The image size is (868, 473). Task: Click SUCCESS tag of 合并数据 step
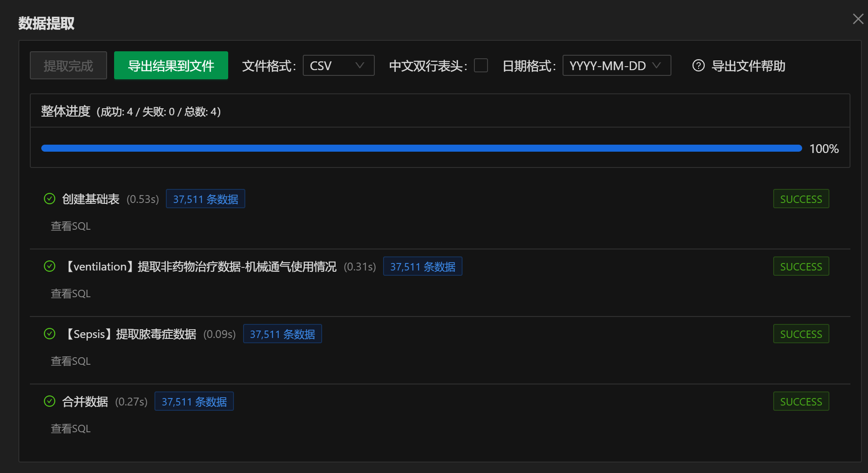(x=801, y=402)
